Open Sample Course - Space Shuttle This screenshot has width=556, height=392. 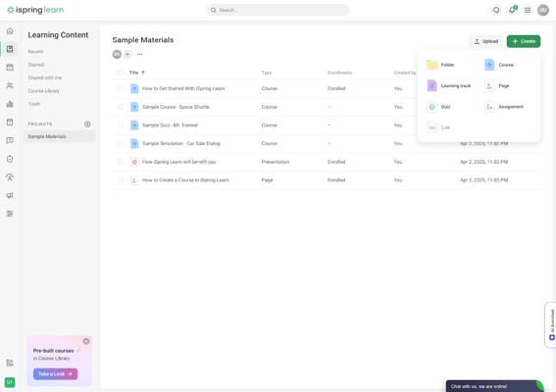click(x=176, y=107)
